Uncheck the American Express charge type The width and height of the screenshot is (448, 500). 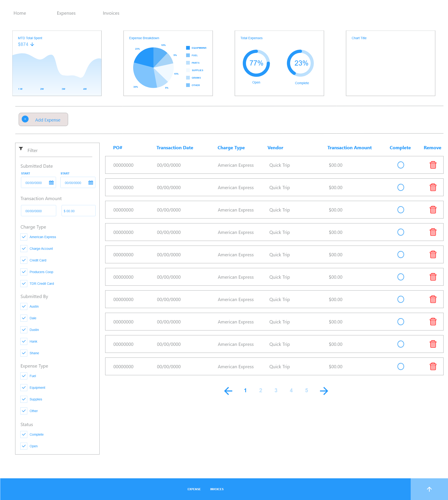(x=24, y=237)
